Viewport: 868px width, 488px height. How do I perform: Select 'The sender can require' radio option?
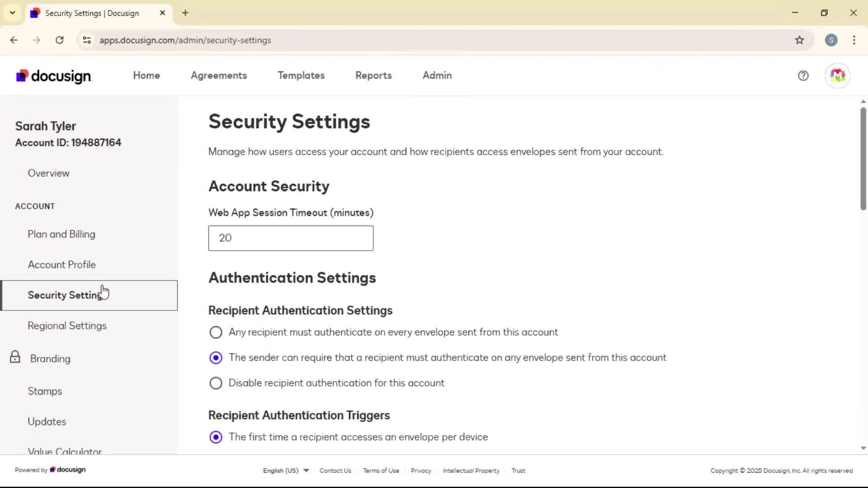[x=216, y=358]
